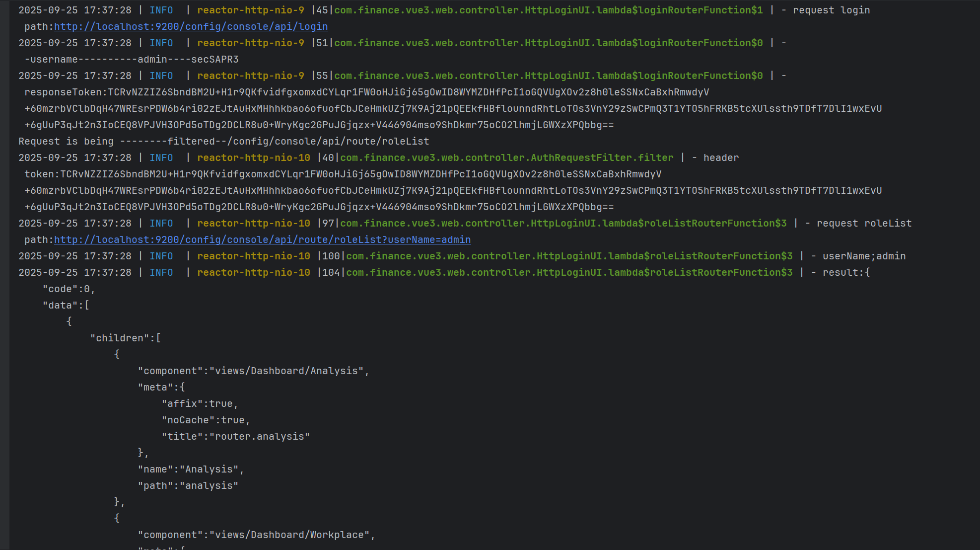This screenshot has width=980, height=550.
Task: Click the 'Request is being filtered' log line
Action: (223, 142)
